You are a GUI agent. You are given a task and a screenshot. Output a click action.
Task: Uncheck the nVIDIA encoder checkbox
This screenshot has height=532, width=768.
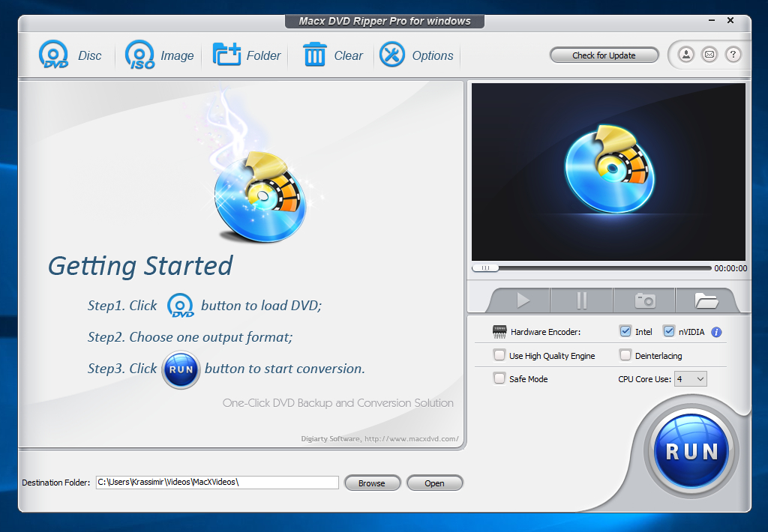pyautogui.click(x=669, y=331)
